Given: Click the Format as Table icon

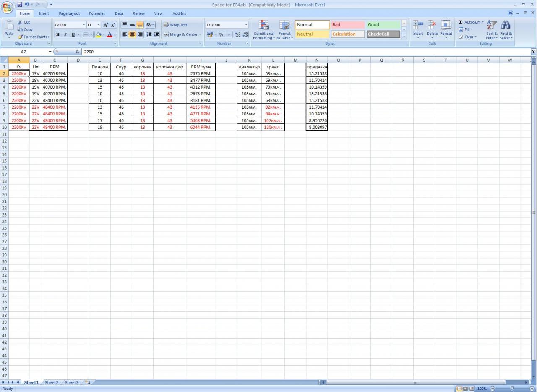Looking at the screenshot, I should click(284, 26).
